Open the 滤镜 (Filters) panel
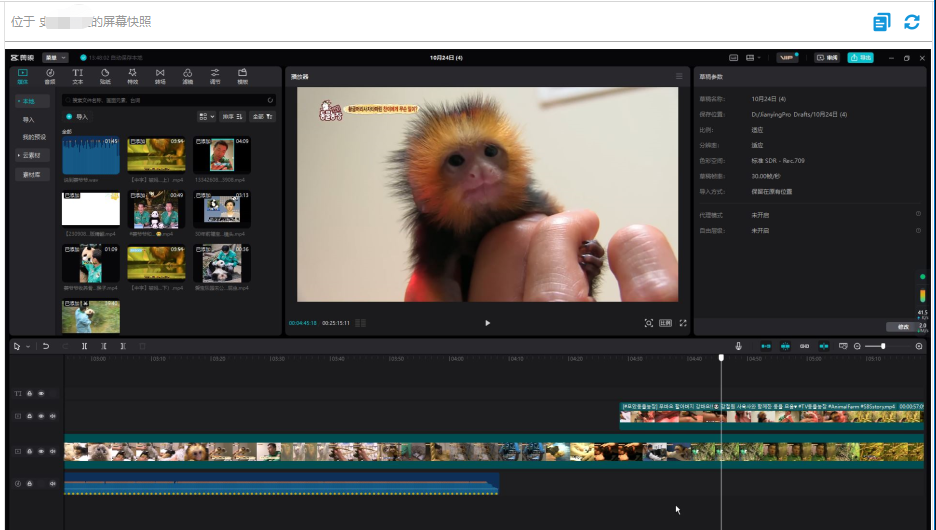This screenshot has height=530, width=936. click(187, 76)
